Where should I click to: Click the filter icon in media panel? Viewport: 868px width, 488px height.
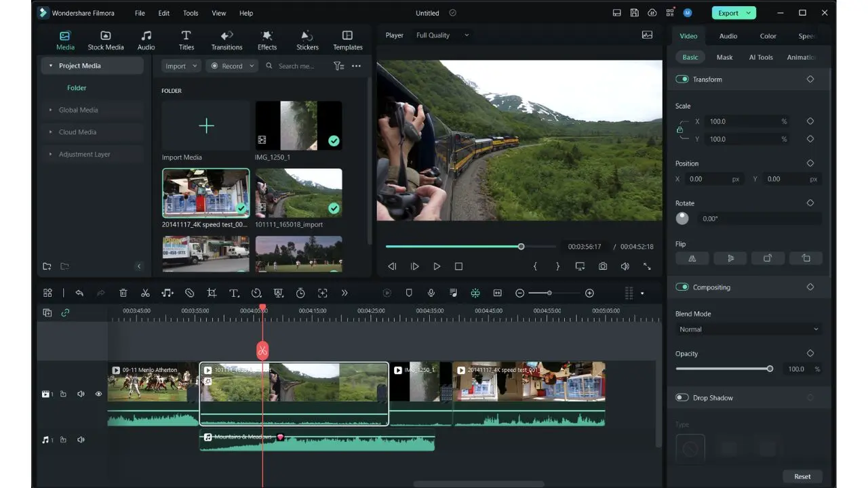click(x=338, y=66)
